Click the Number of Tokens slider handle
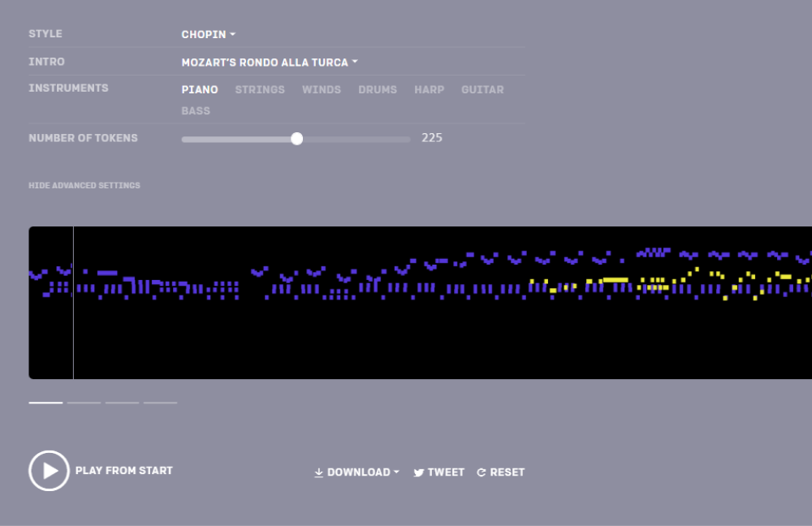Image resolution: width=812 pixels, height=526 pixels. point(296,139)
